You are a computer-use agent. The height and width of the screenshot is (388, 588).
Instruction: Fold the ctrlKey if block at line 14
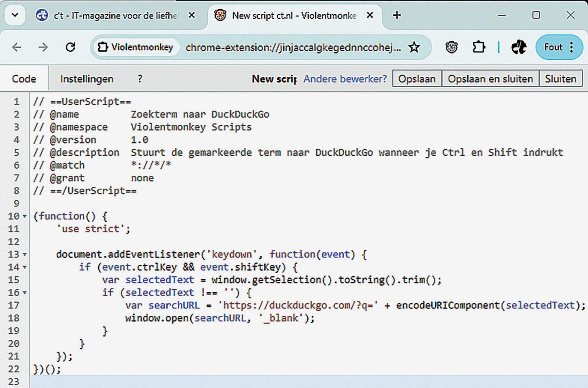tap(25, 267)
